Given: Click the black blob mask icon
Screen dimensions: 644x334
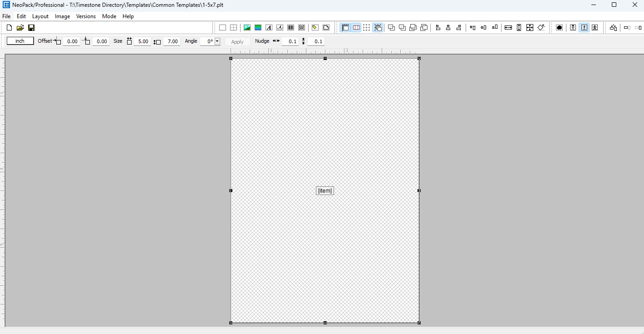Looking at the screenshot, I should click(560, 28).
